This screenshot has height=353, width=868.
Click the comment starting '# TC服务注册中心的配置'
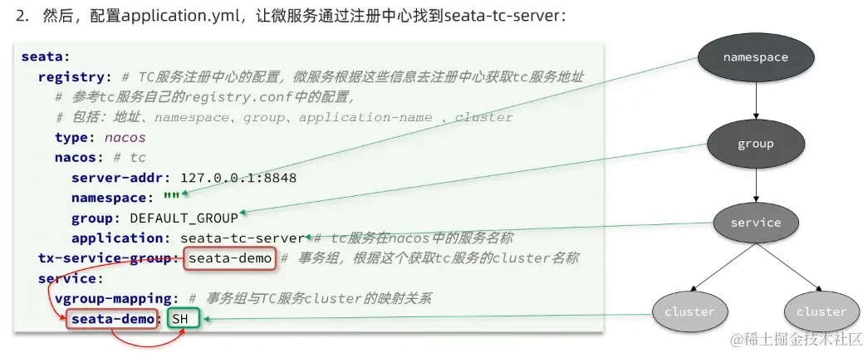tap(352, 77)
